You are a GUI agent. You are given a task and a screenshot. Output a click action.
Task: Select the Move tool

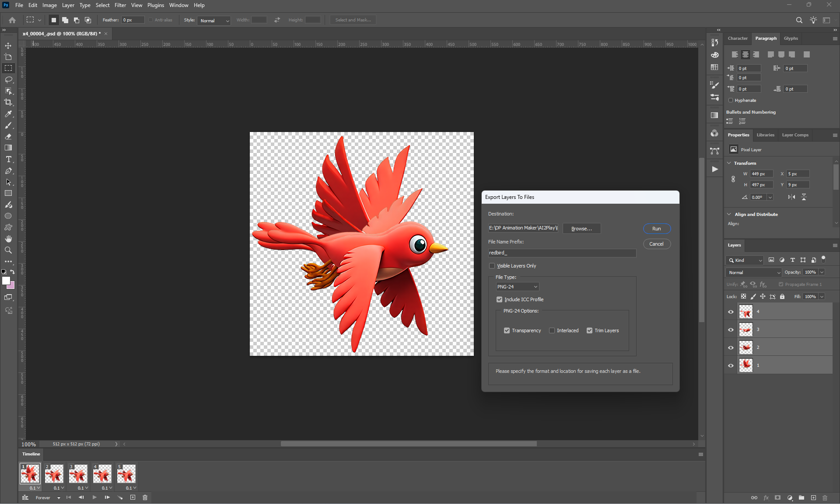click(8, 45)
